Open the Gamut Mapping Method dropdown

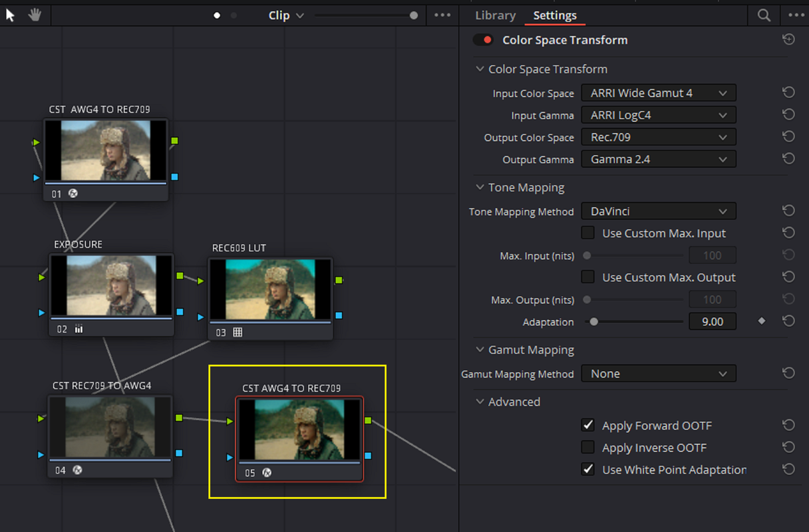[659, 374]
